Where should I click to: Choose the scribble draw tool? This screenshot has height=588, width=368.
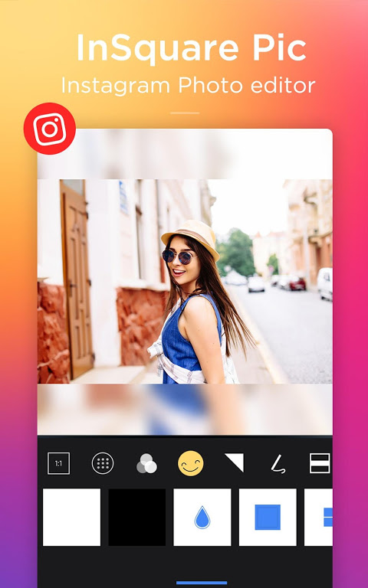pos(278,463)
